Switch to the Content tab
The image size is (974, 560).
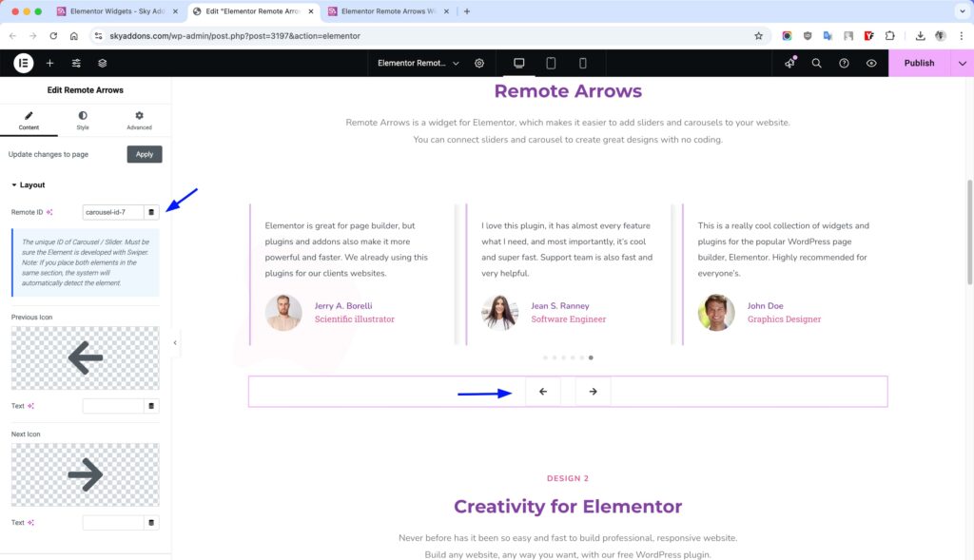click(29, 121)
